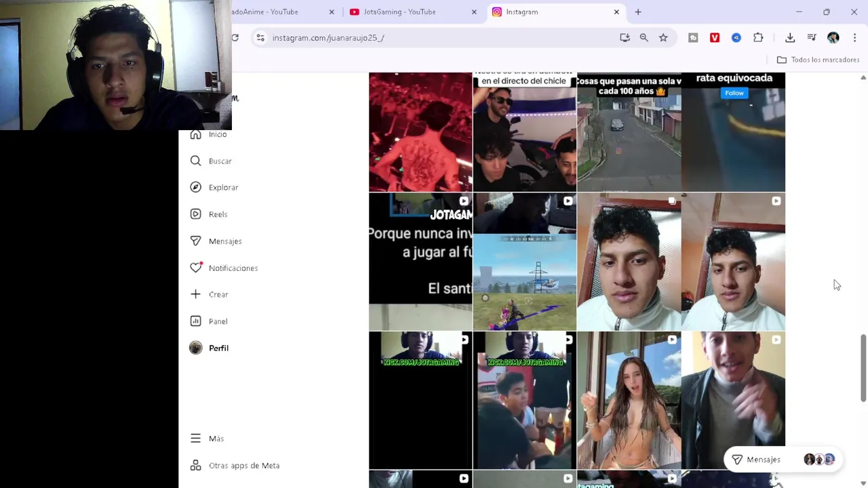Open the woman in bikini reel

629,401
